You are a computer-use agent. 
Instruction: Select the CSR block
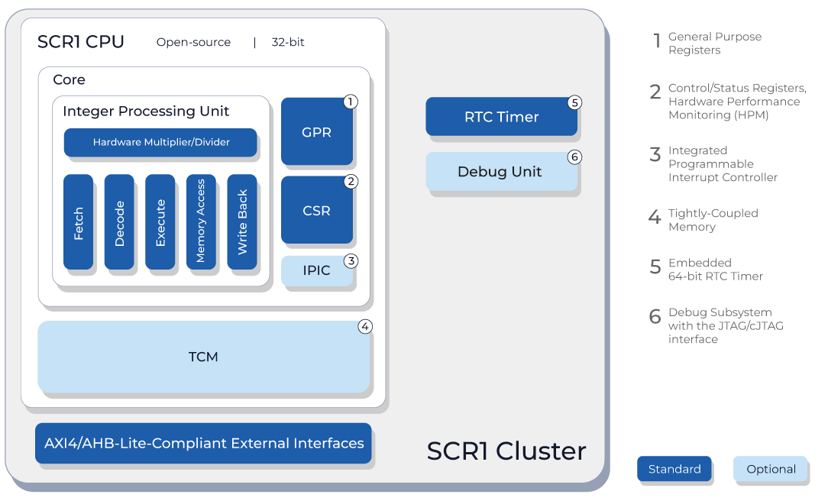pos(317,210)
